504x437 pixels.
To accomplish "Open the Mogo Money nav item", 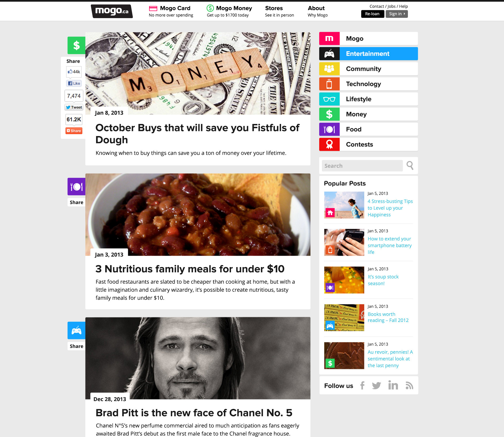I will click(229, 11).
